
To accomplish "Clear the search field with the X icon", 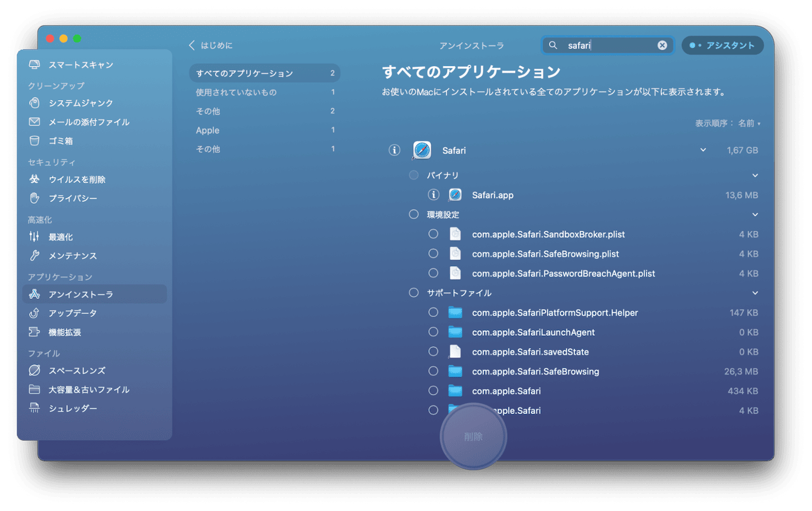I will [662, 45].
